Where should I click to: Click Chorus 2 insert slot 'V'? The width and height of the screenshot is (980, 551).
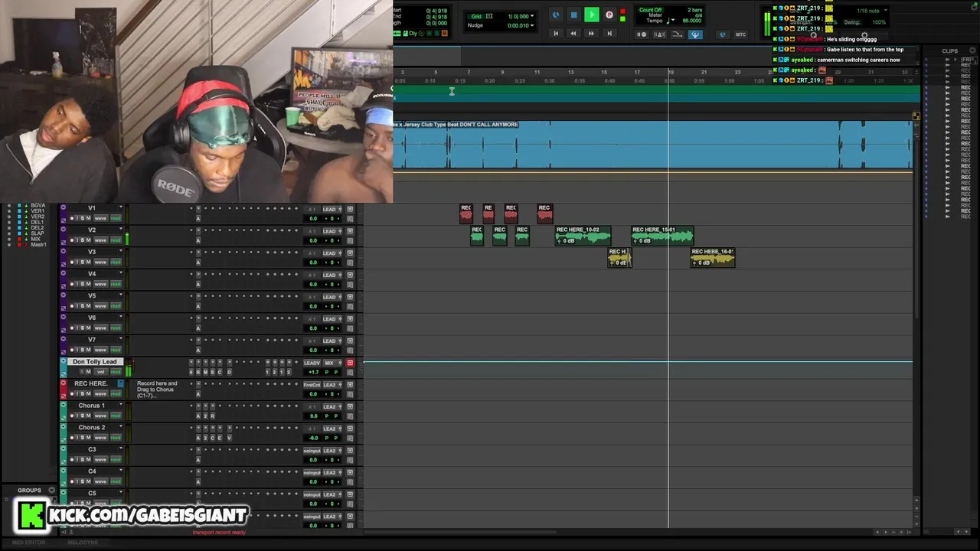coord(229,438)
